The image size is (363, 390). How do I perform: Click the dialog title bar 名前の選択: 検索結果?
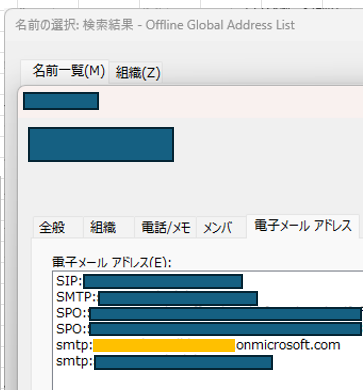155,25
